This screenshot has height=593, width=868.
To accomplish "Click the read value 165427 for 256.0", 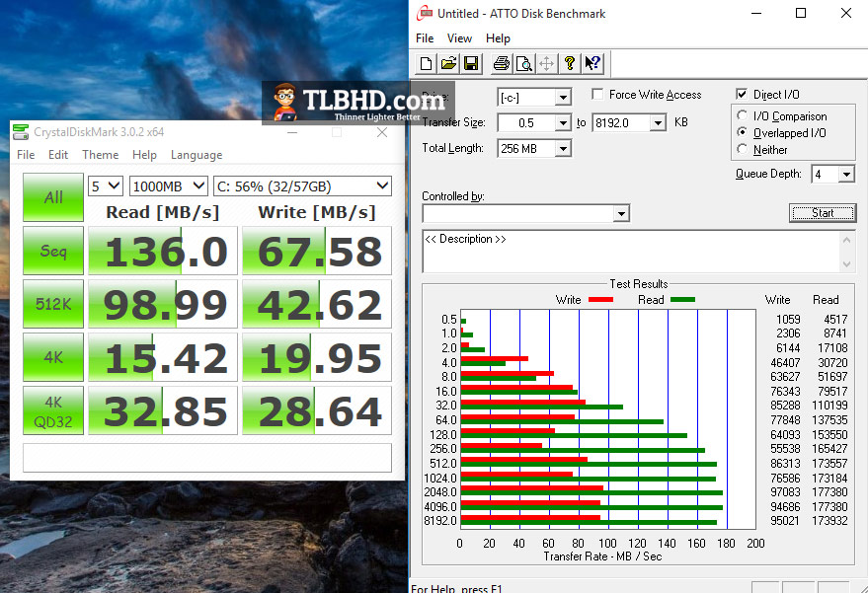I will click(x=829, y=449).
